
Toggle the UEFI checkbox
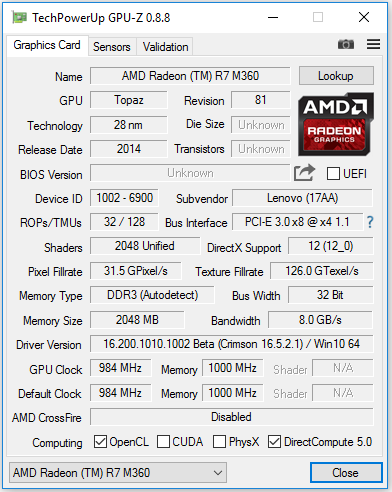[x=333, y=173]
